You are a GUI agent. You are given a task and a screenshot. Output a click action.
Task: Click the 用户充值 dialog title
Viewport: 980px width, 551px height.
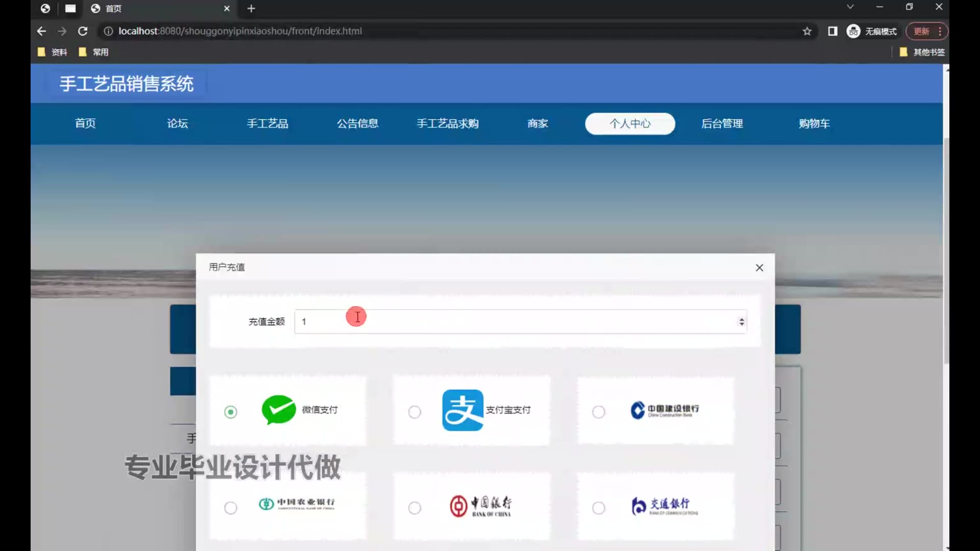[227, 267]
